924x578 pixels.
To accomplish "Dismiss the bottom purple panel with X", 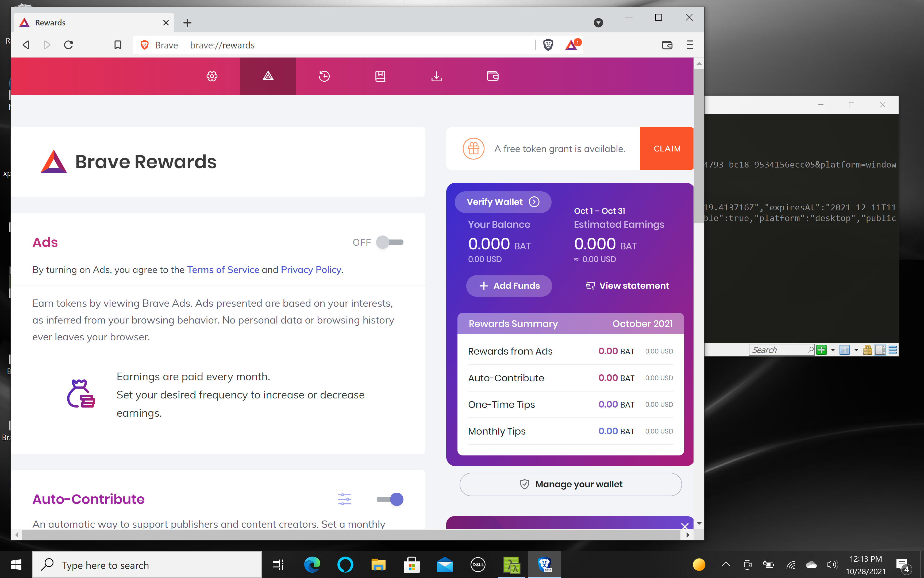I will click(x=685, y=526).
